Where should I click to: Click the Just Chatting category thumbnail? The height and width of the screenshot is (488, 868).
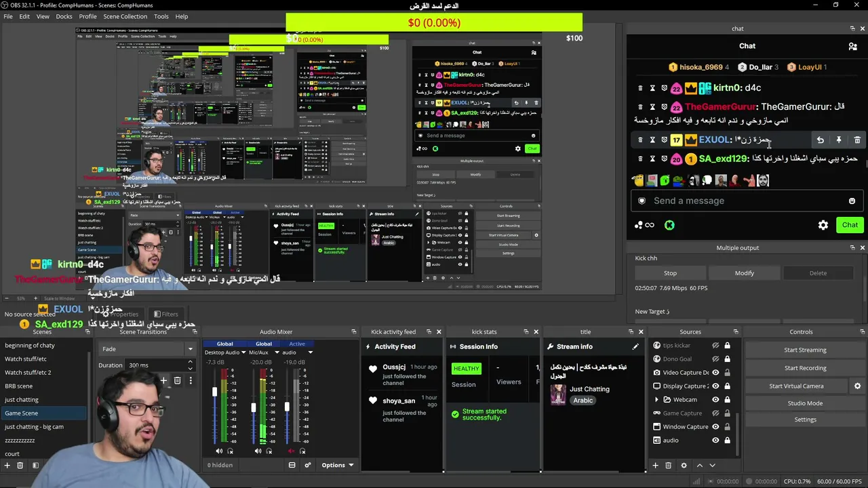pos(558,394)
